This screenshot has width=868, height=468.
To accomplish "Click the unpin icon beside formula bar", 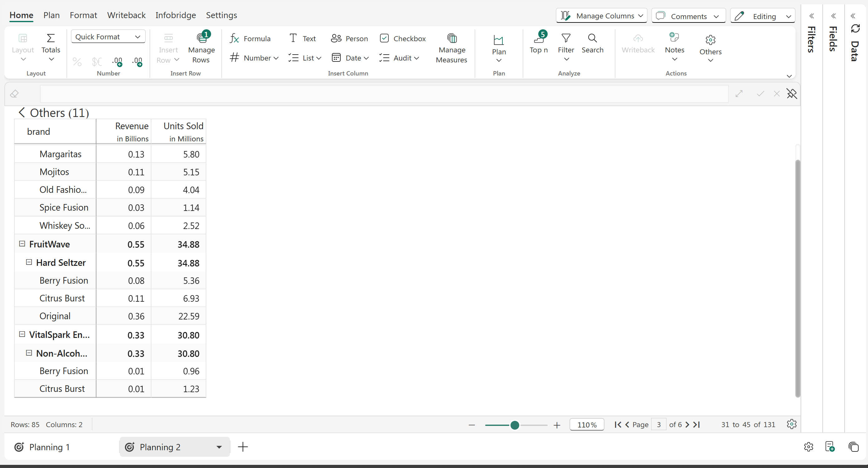I will [792, 94].
